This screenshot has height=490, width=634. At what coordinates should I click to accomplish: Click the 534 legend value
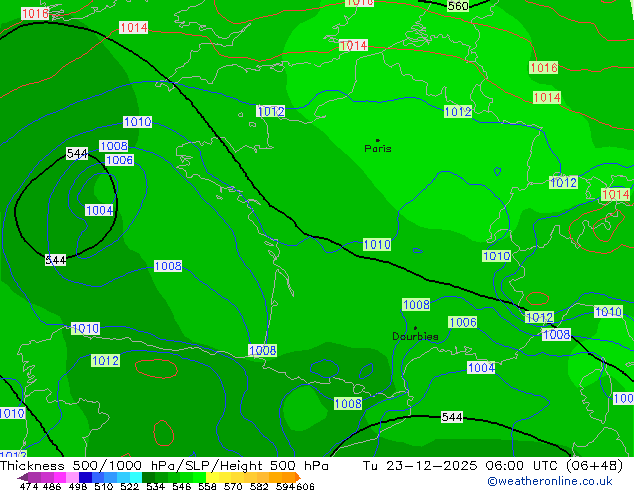tap(155, 486)
